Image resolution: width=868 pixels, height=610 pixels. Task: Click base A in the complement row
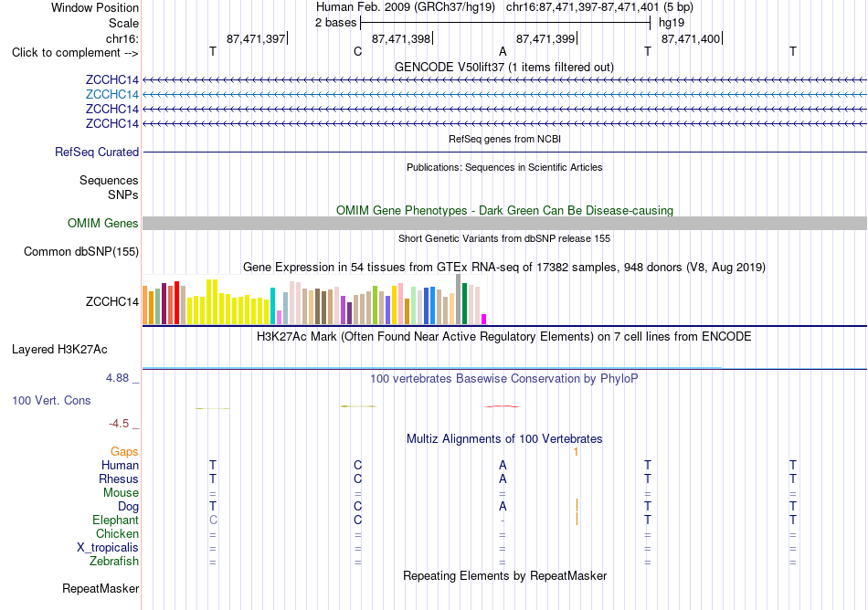(503, 51)
